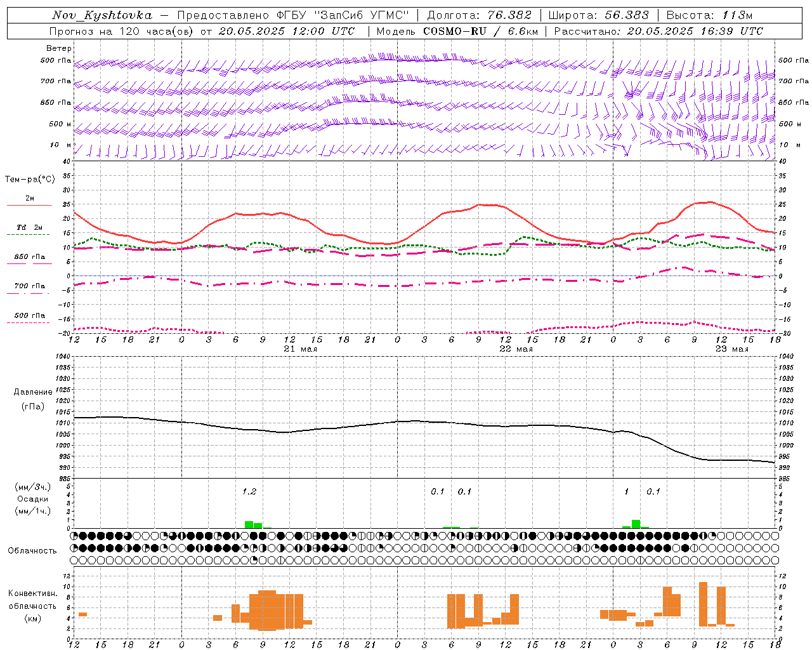Click the 'Конвективн.' convective cloud label
Screen dimensions: 812x650
point(33,594)
